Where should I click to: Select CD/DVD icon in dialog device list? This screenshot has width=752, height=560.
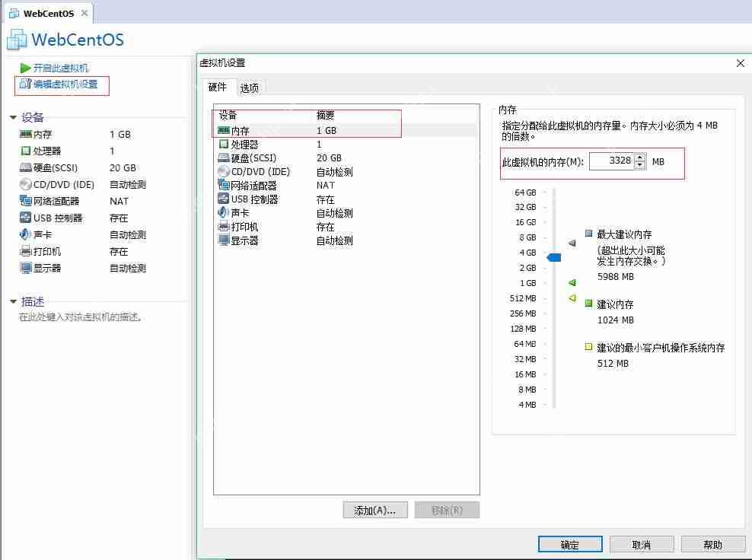pyautogui.click(x=224, y=172)
